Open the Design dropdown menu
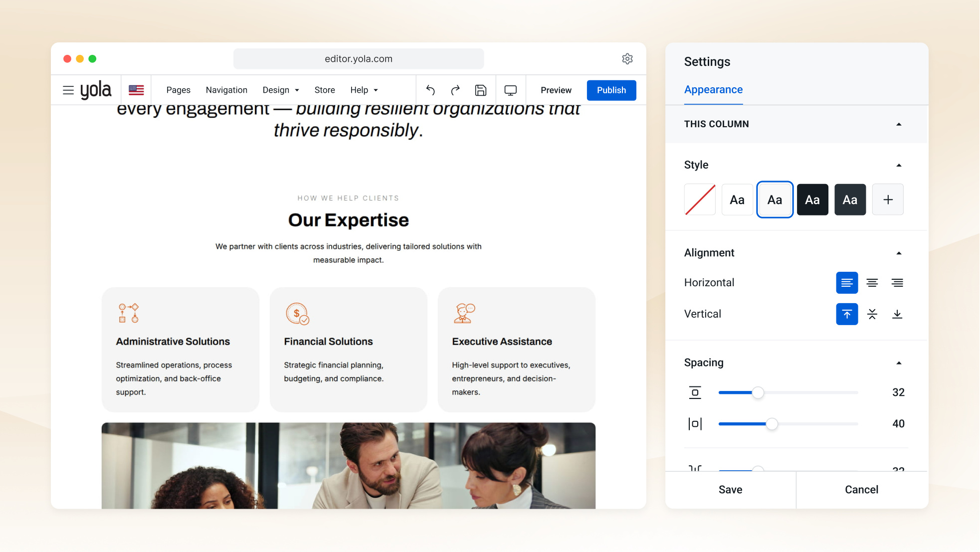980x552 pixels. (281, 90)
